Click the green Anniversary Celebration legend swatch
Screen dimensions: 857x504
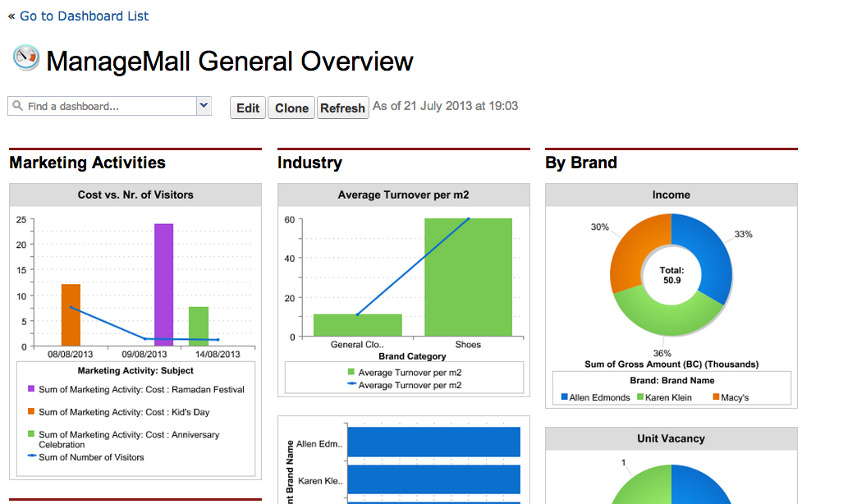pos(31,433)
